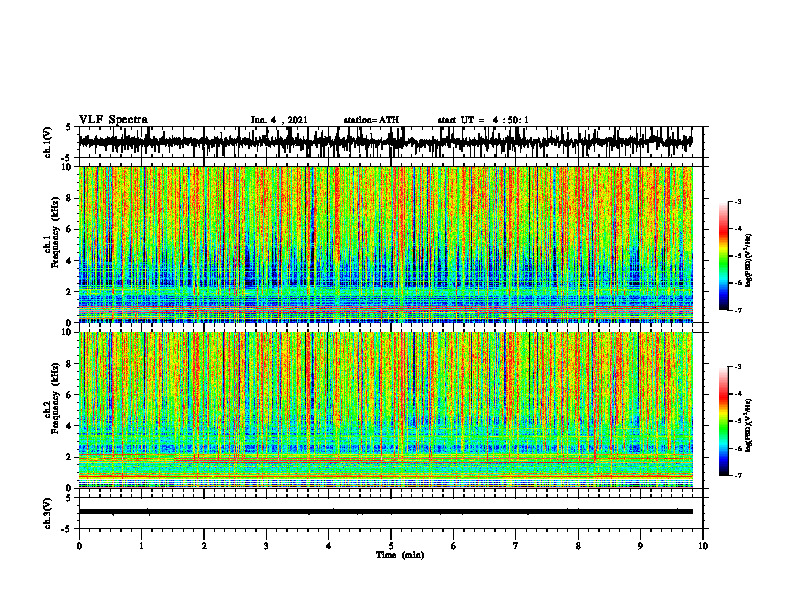This screenshot has height=612, width=792.
Task: Click time axis tick label "0"
Action: click(x=79, y=546)
